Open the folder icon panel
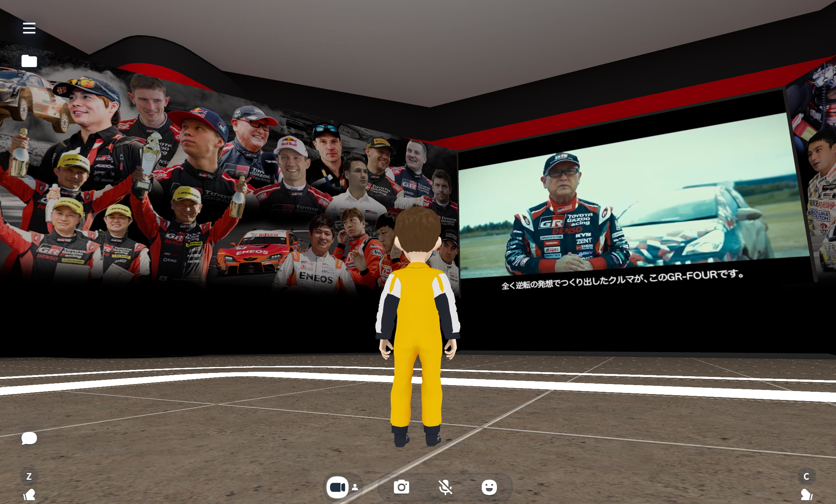The image size is (836, 504). pyautogui.click(x=29, y=61)
